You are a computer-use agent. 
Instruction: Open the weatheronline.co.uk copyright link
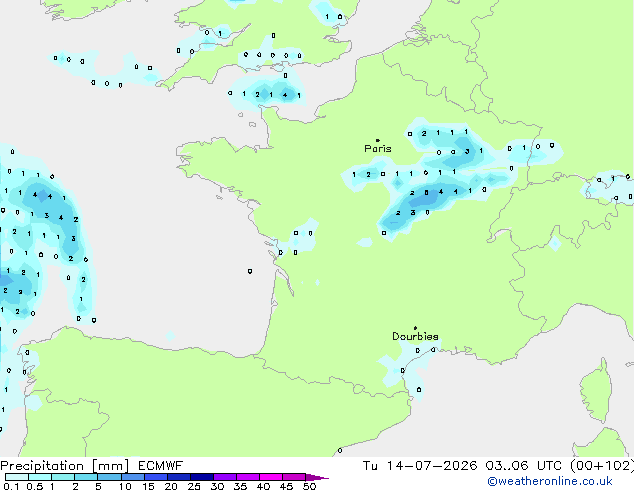tap(549, 481)
